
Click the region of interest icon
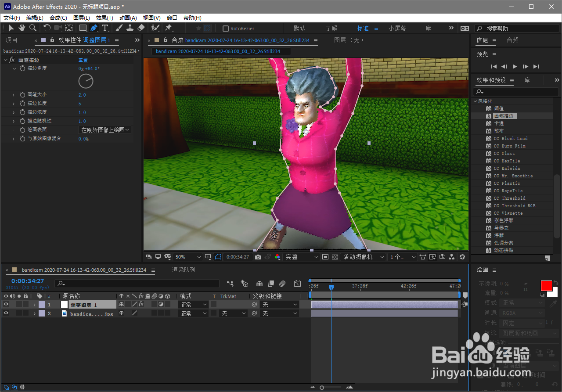tap(325, 257)
